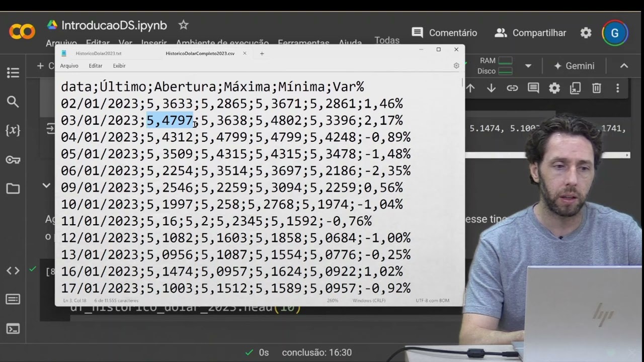Collapse the Colab header with chevron
The image size is (644, 362).
[624, 66]
